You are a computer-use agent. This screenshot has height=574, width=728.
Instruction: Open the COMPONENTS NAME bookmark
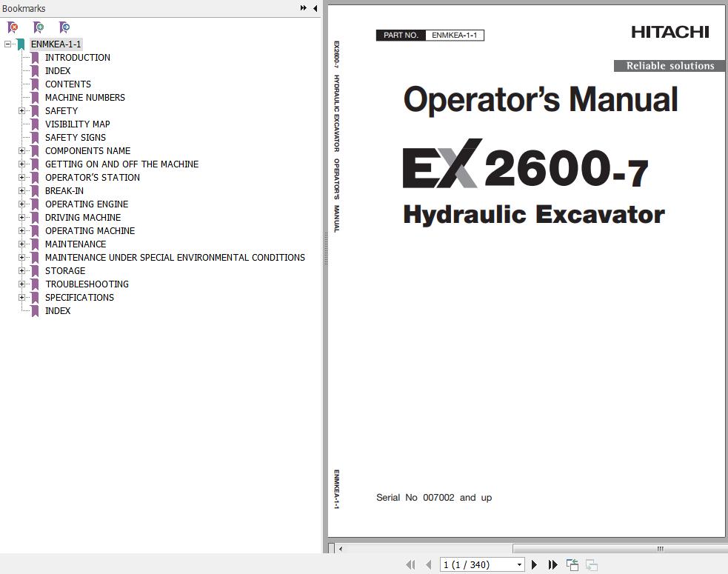tap(87, 151)
